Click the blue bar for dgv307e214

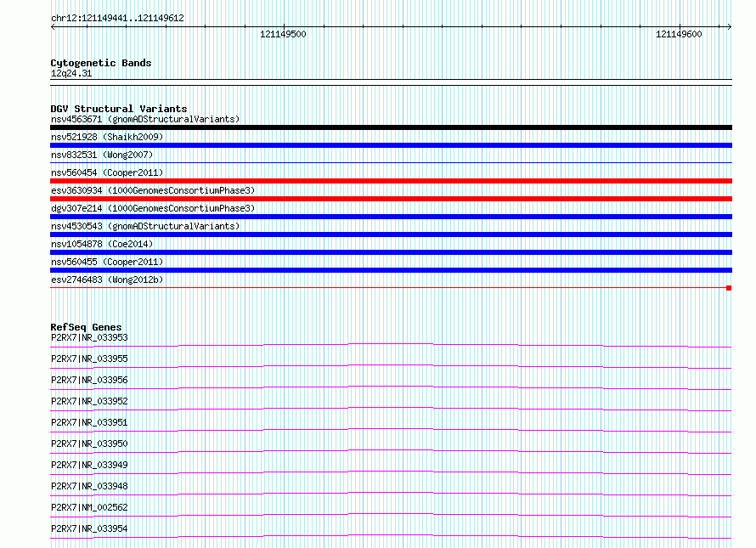coord(391,217)
